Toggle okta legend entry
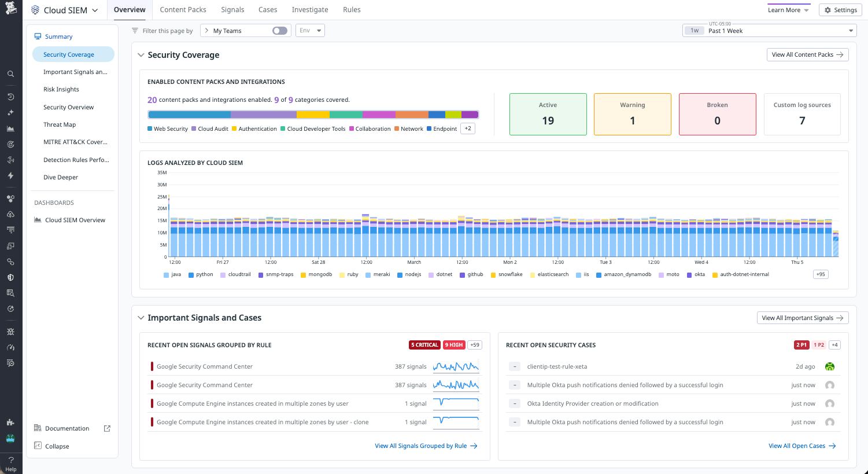The width and height of the screenshot is (868, 474). click(x=696, y=274)
